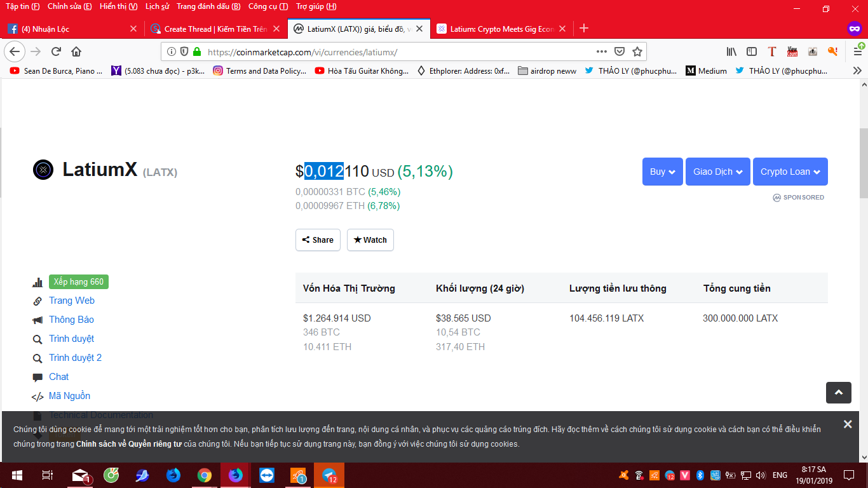Open the Trình duyệt 2 link
The height and width of the screenshot is (488, 868).
click(75, 358)
